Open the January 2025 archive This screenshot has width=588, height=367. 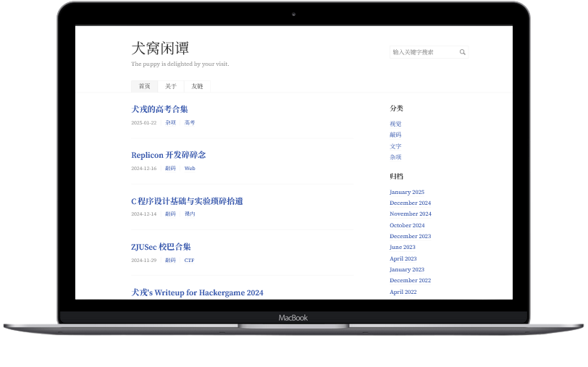406,192
